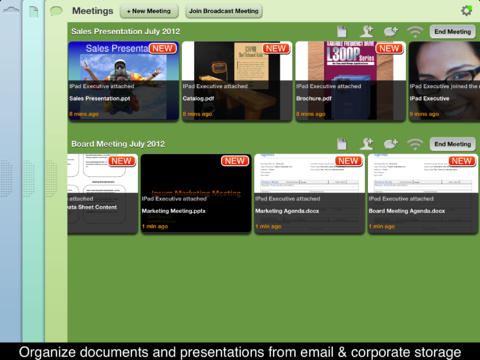The width and height of the screenshot is (480, 360).
Task: Click Join Broadcast Meeting button
Action: coord(224,11)
